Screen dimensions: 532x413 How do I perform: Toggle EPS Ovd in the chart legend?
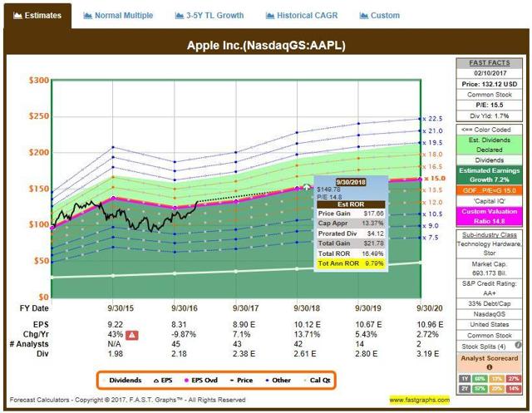tap(201, 380)
